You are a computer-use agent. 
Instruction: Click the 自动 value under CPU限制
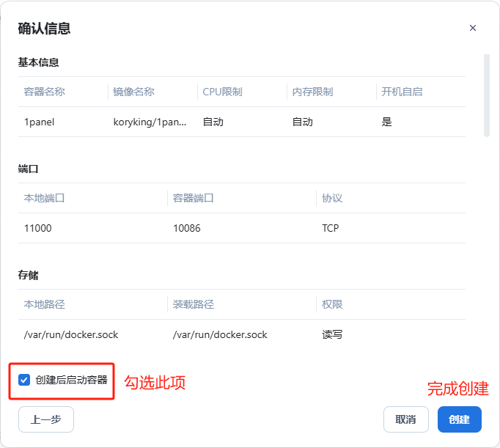[x=213, y=122]
